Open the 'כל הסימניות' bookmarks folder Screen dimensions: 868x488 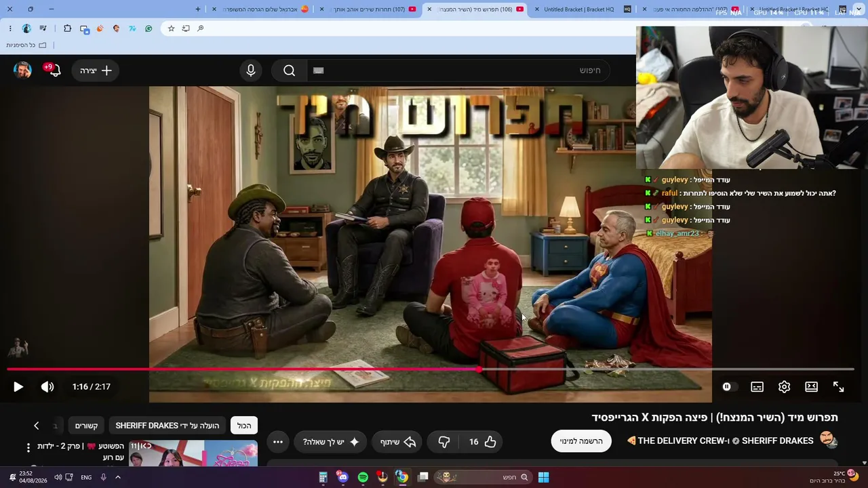click(26, 45)
